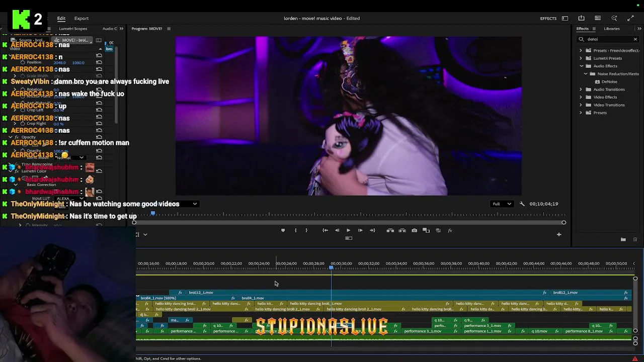Open the Full playback resolution dropdown
Screen dimensions: 644x362
tap(502, 204)
